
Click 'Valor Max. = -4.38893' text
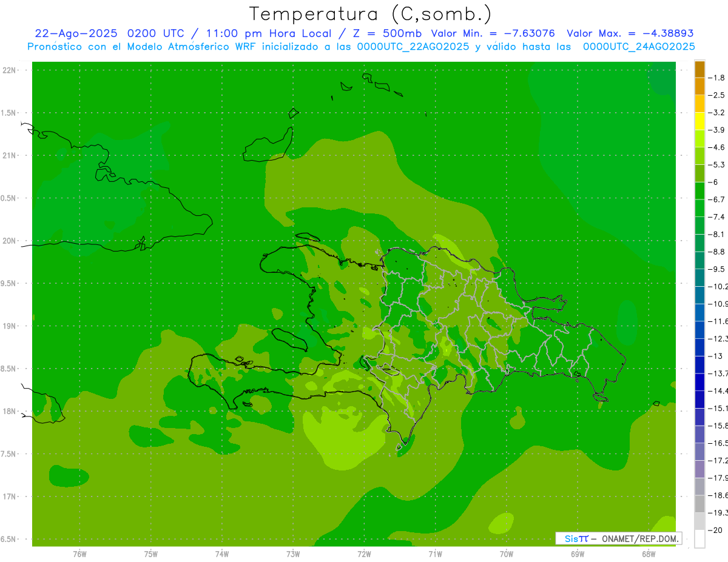point(630,33)
